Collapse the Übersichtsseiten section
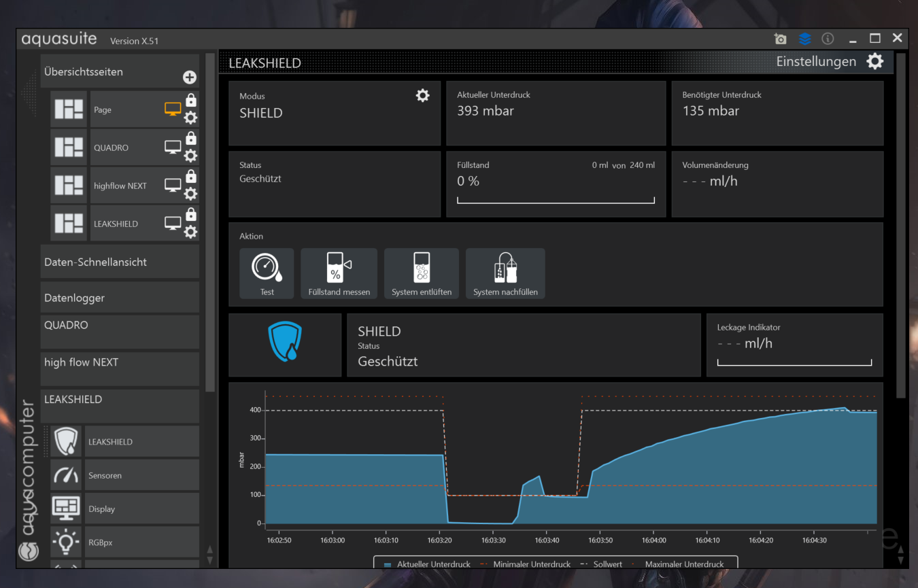The height and width of the screenshot is (588, 918). click(x=120, y=71)
